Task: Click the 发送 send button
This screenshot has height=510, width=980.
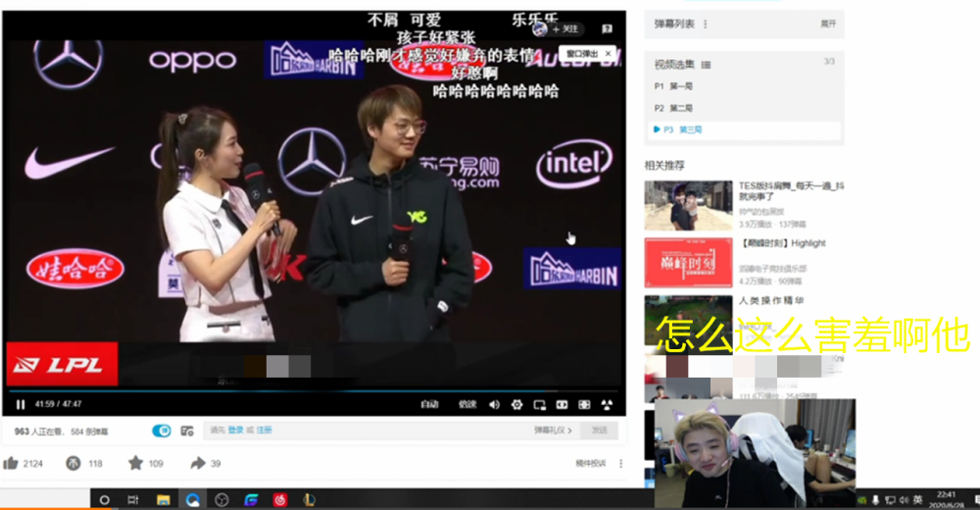Action: 600,431
